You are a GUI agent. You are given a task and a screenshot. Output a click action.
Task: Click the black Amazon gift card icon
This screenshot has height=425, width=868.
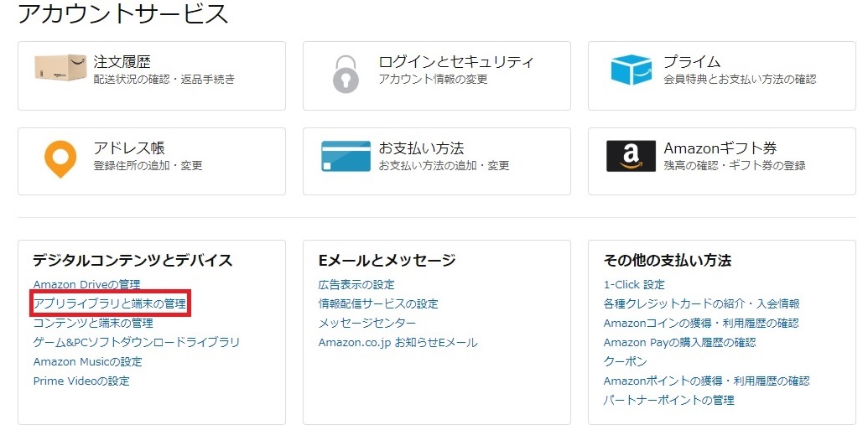click(x=631, y=156)
